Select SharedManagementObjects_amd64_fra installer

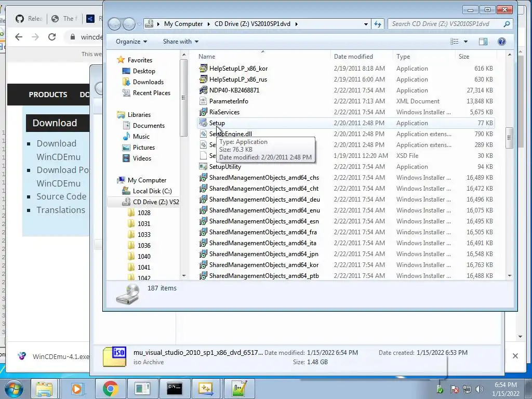[345, 232]
